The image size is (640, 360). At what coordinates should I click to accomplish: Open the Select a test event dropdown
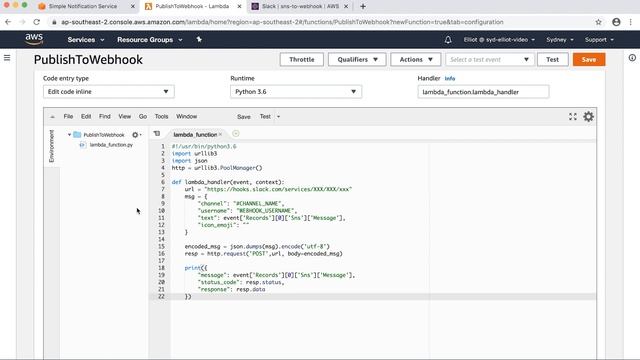(489, 60)
